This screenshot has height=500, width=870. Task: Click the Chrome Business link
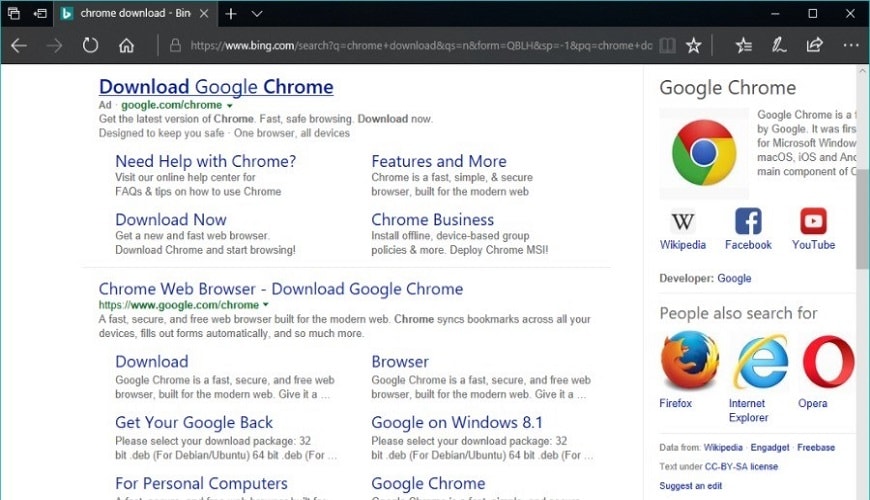pyautogui.click(x=432, y=219)
